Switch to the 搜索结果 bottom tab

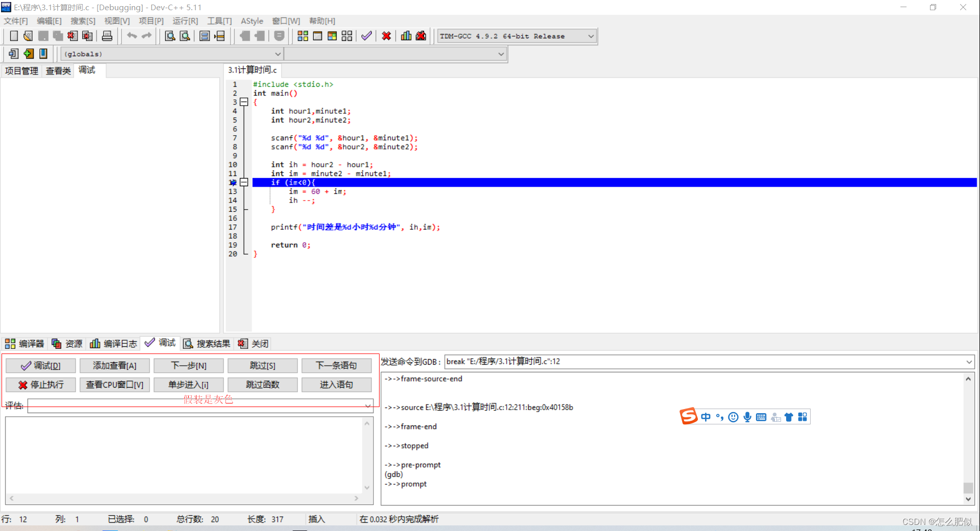[207, 344]
